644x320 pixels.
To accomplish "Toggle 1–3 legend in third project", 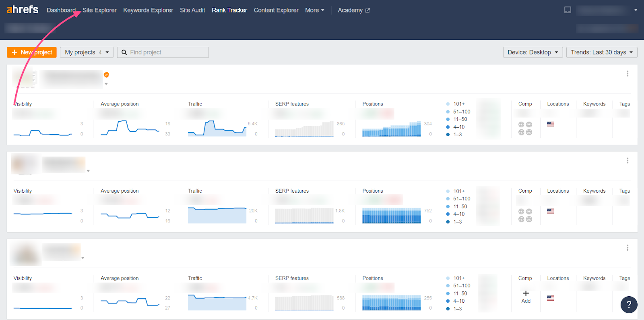I will pos(454,309).
